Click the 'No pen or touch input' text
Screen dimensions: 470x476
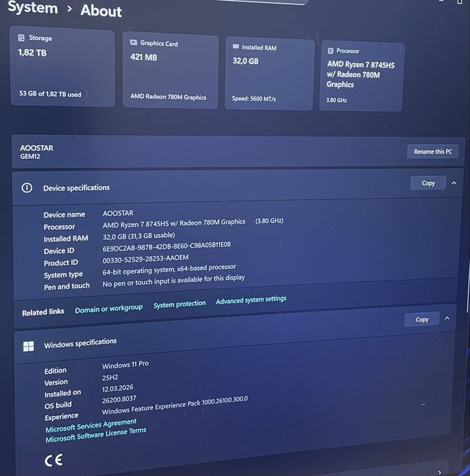pyautogui.click(x=174, y=281)
